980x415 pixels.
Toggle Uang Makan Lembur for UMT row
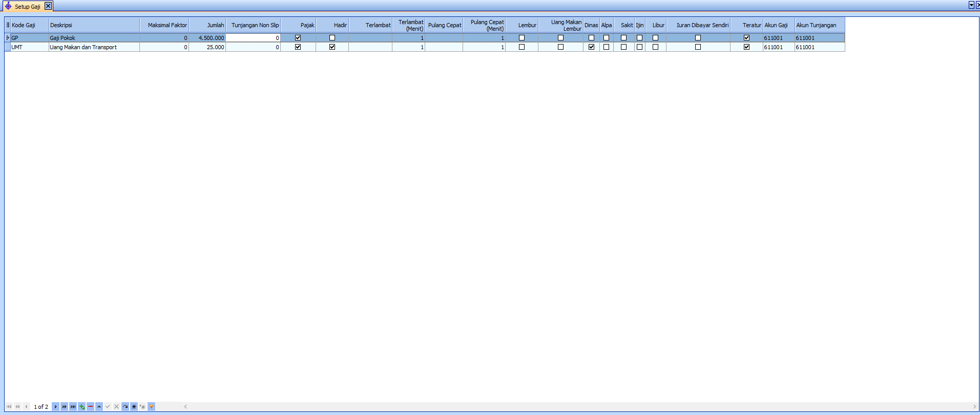(x=560, y=47)
